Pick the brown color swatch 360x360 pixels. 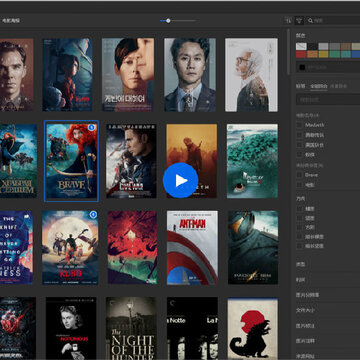pos(345,46)
